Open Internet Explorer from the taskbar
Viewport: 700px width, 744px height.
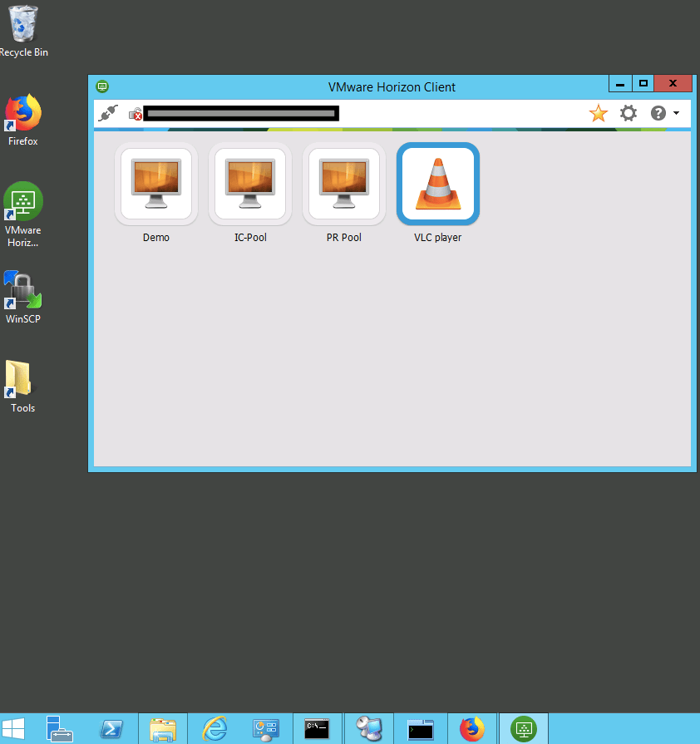pos(214,729)
